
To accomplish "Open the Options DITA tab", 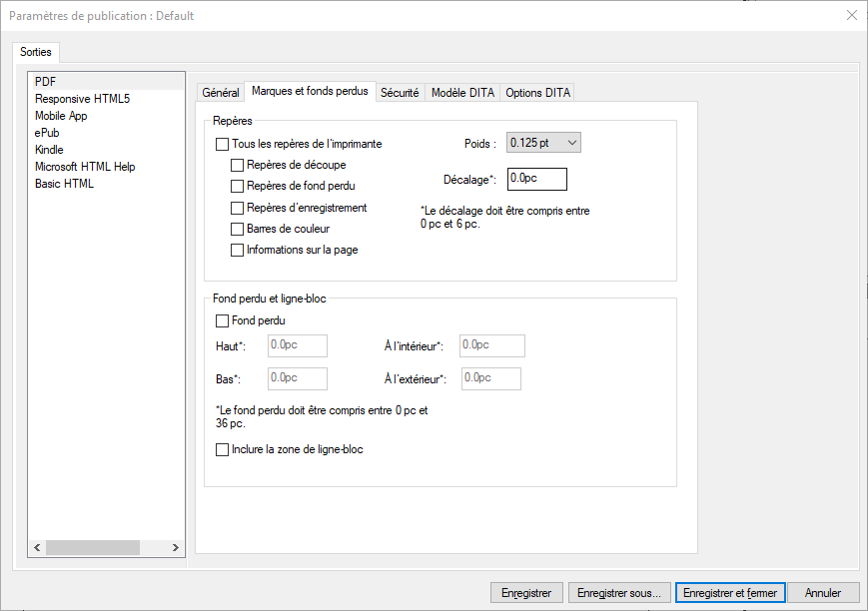I will pyautogui.click(x=537, y=93).
